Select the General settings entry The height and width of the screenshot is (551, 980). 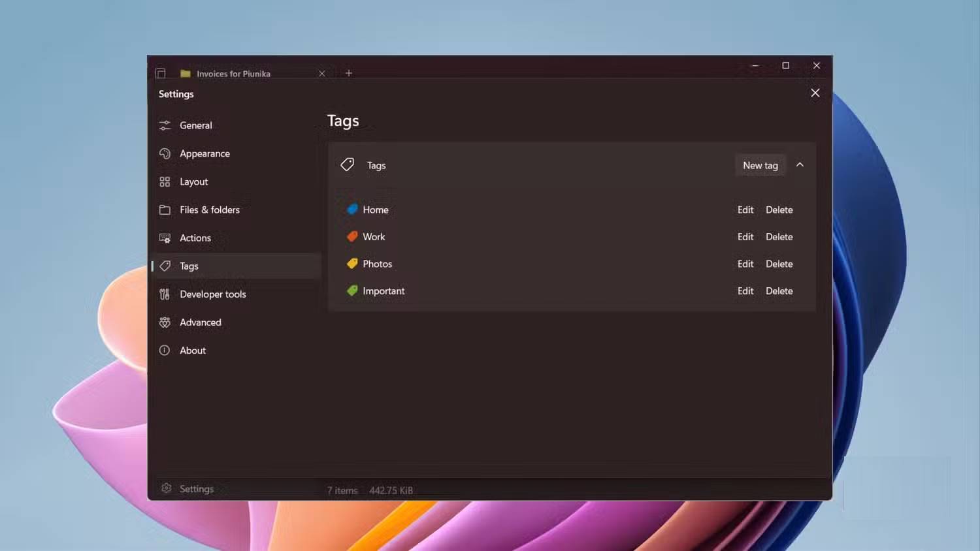tap(195, 125)
